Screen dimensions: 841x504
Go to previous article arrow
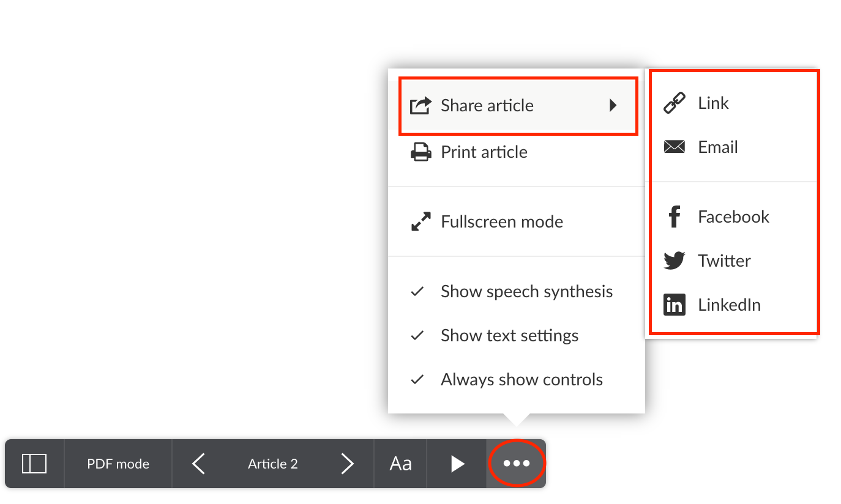point(198,464)
